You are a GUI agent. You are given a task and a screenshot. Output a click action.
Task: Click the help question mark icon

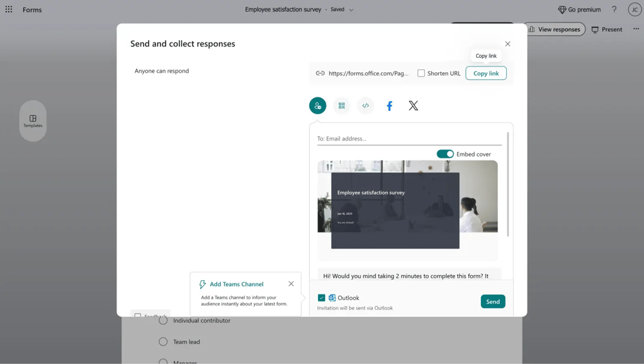pos(614,10)
